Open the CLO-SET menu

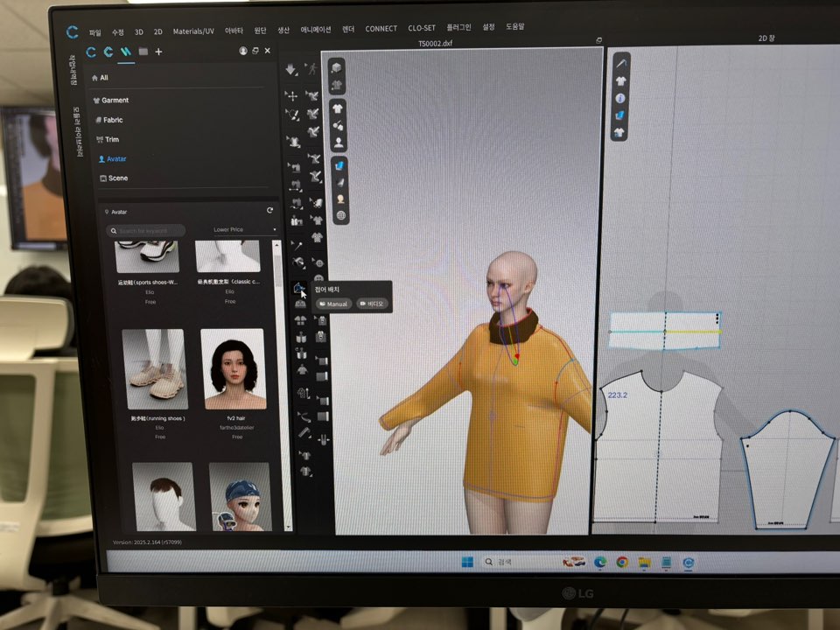421,29
